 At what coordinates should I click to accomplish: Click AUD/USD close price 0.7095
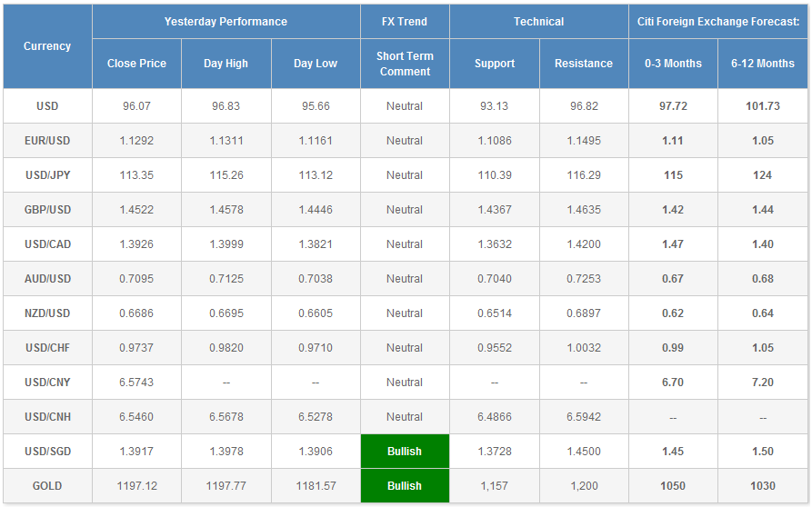tap(136, 279)
